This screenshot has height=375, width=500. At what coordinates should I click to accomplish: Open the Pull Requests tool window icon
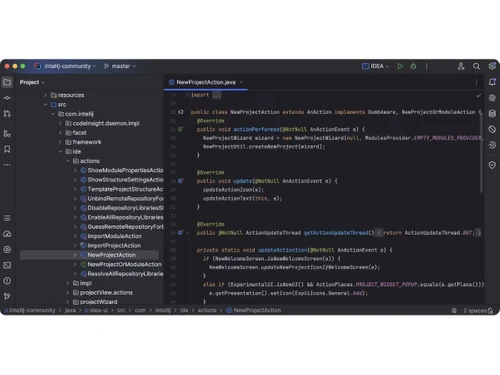[x=7, y=114]
